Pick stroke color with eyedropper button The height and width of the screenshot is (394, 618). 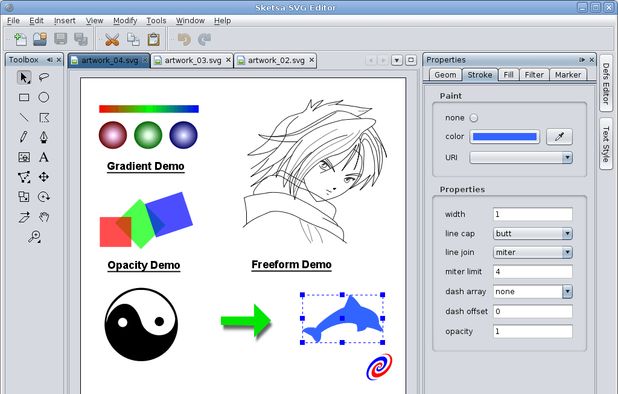pyautogui.click(x=559, y=137)
